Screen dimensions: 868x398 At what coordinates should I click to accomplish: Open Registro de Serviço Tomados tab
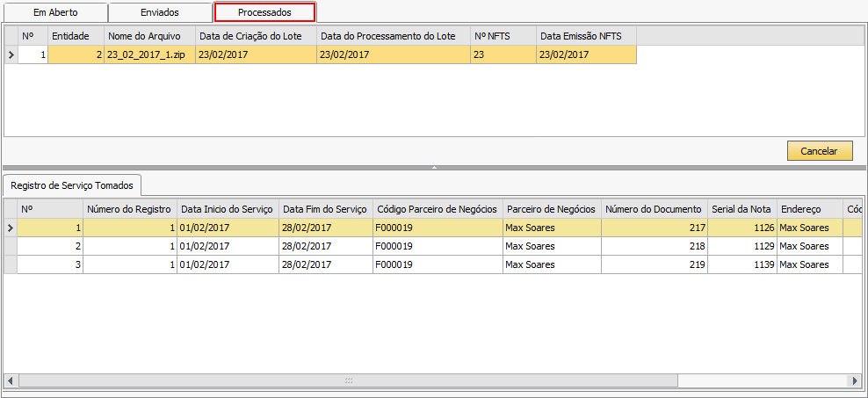click(73, 185)
